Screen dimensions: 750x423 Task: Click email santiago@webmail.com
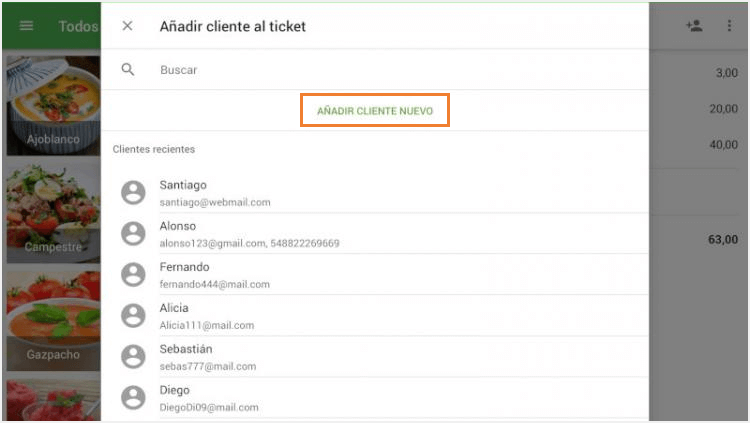(215, 202)
